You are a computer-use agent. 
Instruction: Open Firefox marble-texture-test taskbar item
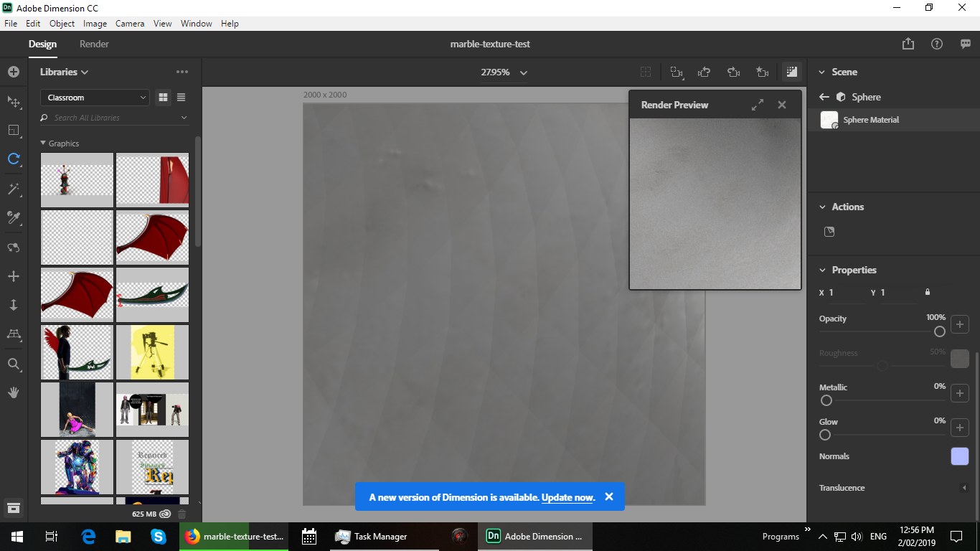click(x=234, y=537)
